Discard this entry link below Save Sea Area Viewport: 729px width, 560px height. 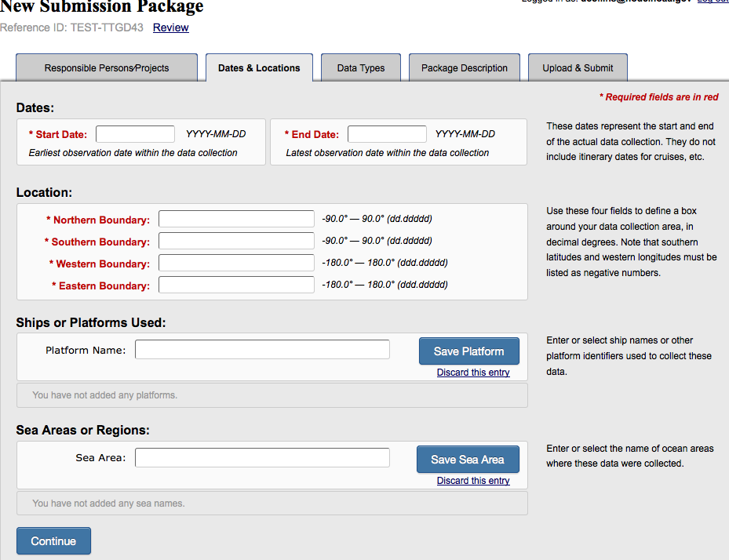(473, 481)
